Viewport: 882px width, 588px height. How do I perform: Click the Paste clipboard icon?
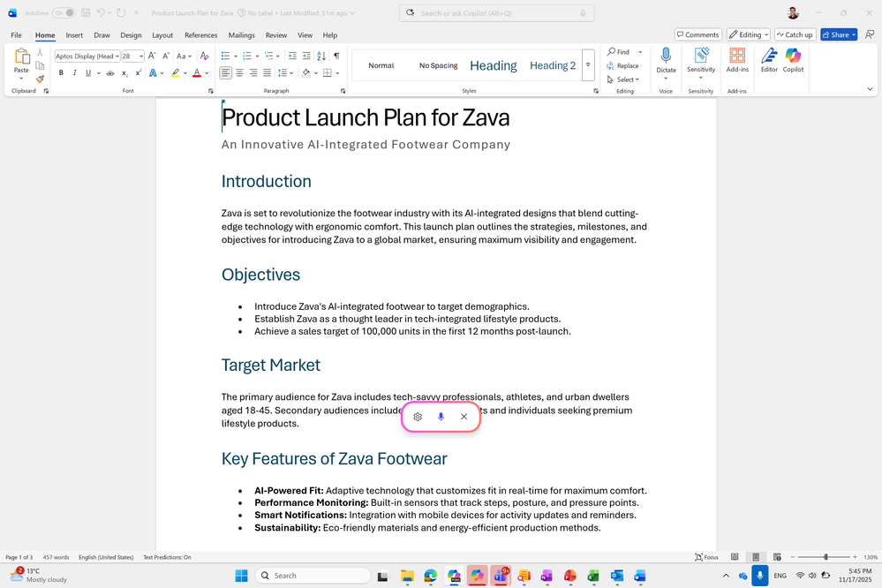coord(21,57)
